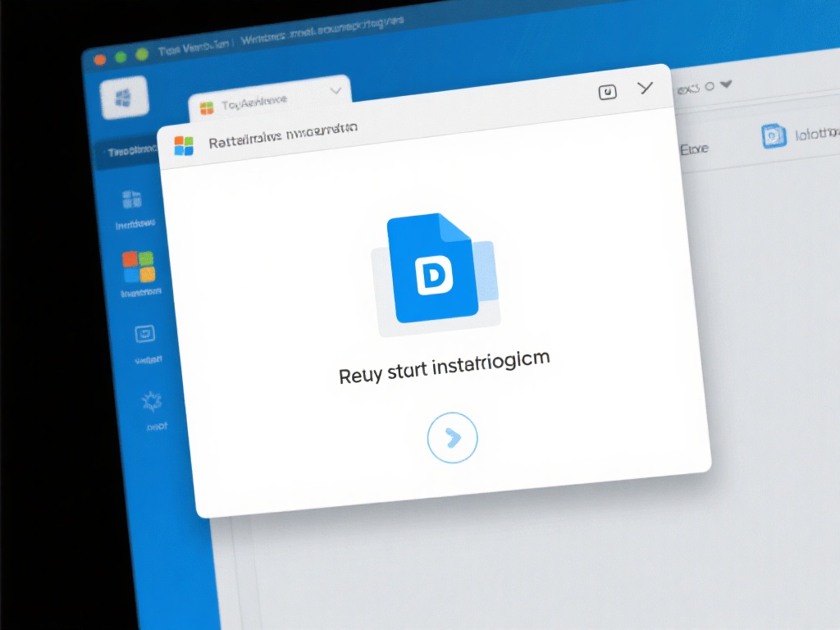Expand the chevron on the ToyAehlance tab
The width and height of the screenshot is (840, 630).
coord(335,92)
